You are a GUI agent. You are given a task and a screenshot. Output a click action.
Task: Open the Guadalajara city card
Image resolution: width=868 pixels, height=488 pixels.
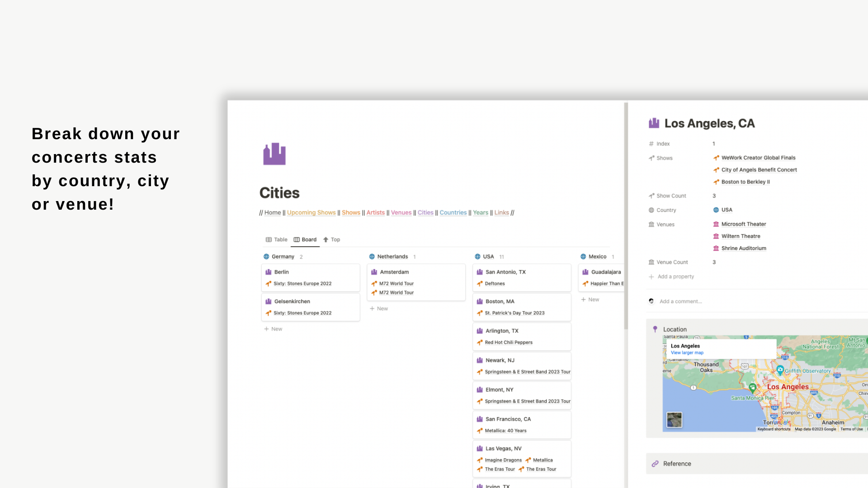(601, 278)
